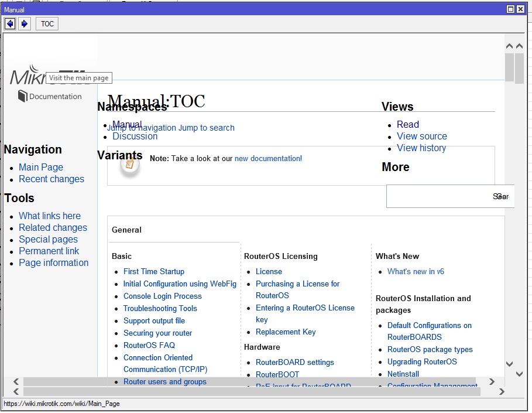Open RouterOS FAQ article
The width and height of the screenshot is (532, 413).
pos(149,345)
